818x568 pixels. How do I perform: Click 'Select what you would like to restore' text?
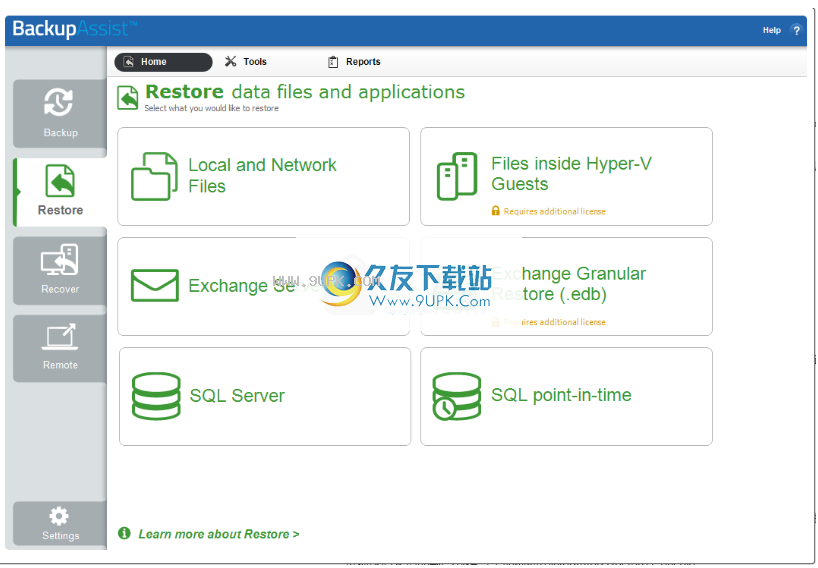coord(211,108)
